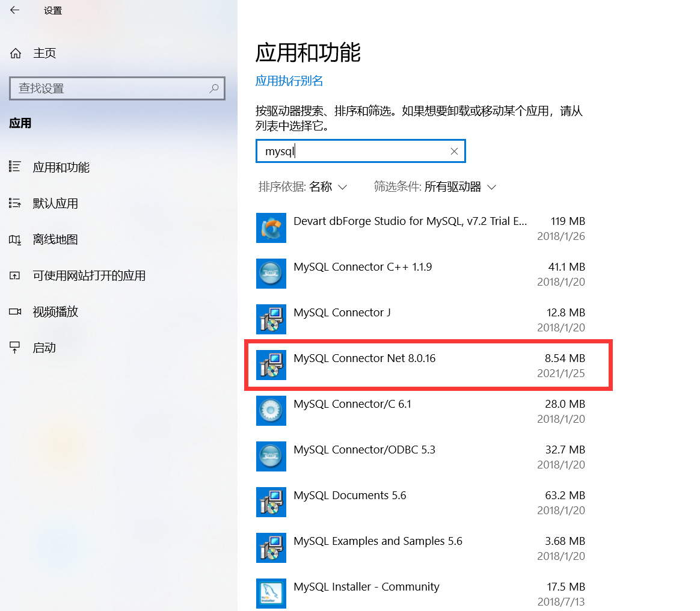Click the 应用 section header in sidebar
This screenshot has height=611, width=700.
[20, 123]
